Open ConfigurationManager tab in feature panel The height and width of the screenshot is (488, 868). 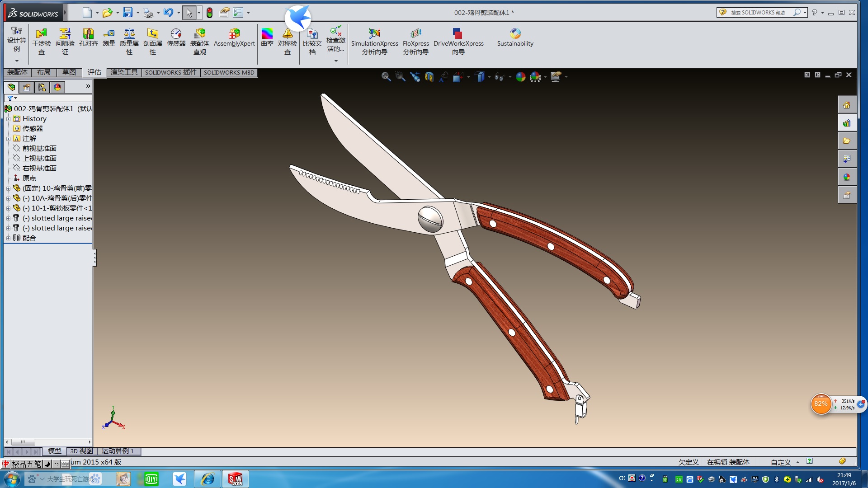(42, 87)
